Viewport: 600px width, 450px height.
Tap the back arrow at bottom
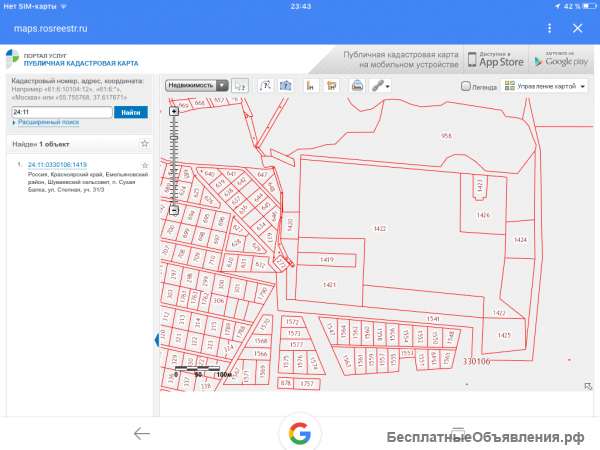pos(142,434)
